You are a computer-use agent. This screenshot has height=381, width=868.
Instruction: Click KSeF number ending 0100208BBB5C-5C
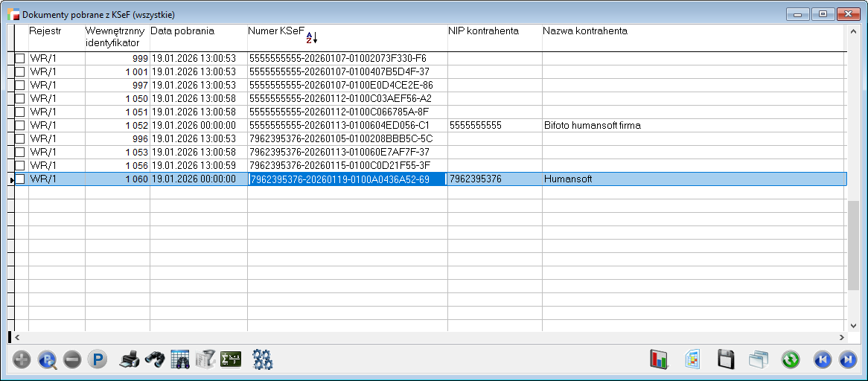(341, 139)
